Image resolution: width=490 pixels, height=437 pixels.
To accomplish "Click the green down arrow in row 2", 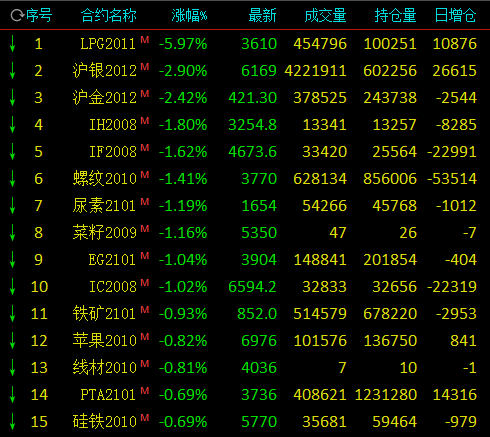I will [x=13, y=71].
